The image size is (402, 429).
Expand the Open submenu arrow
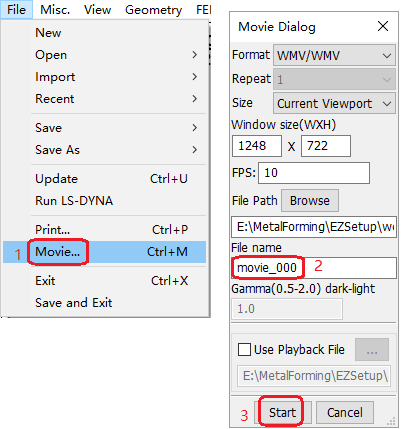[195, 55]
